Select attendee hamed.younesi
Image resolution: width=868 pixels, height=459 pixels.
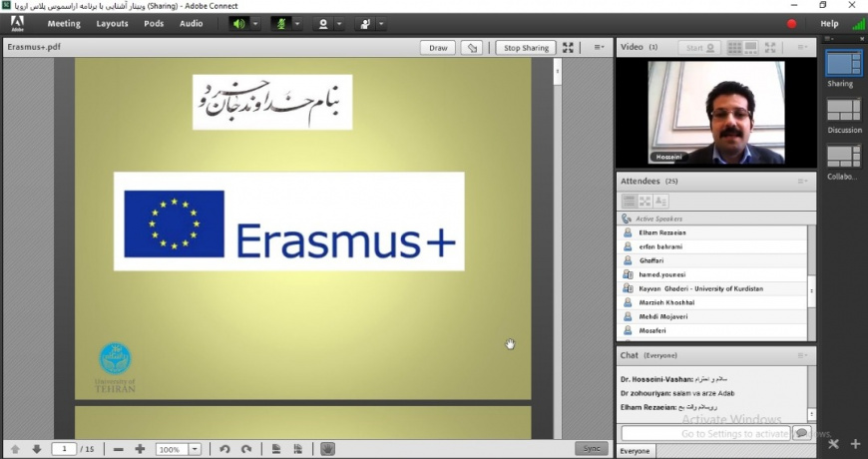pyautogui.click(x=712, y=274)
